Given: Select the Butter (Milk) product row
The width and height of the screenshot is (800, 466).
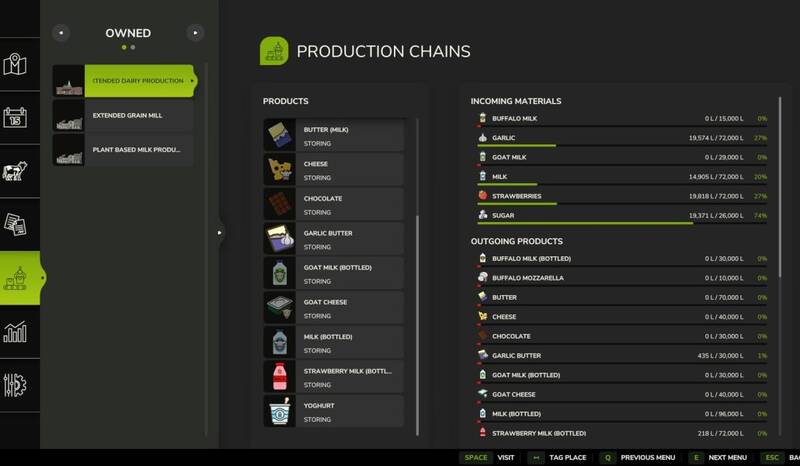Looking at the screenshot, I should click(x=334, y=135).
